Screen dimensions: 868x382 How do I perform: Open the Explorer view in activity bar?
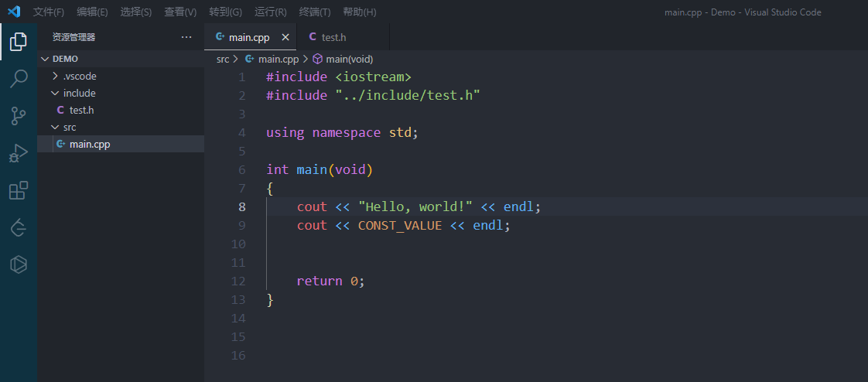click(19, 42)
